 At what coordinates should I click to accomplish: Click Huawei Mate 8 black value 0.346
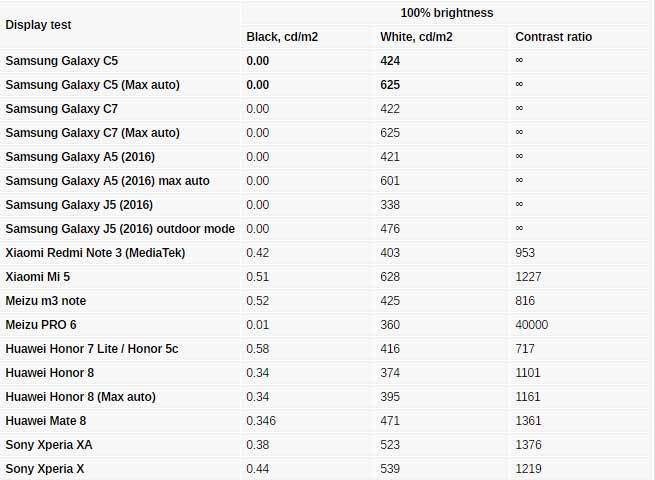[x=261, y=421]
